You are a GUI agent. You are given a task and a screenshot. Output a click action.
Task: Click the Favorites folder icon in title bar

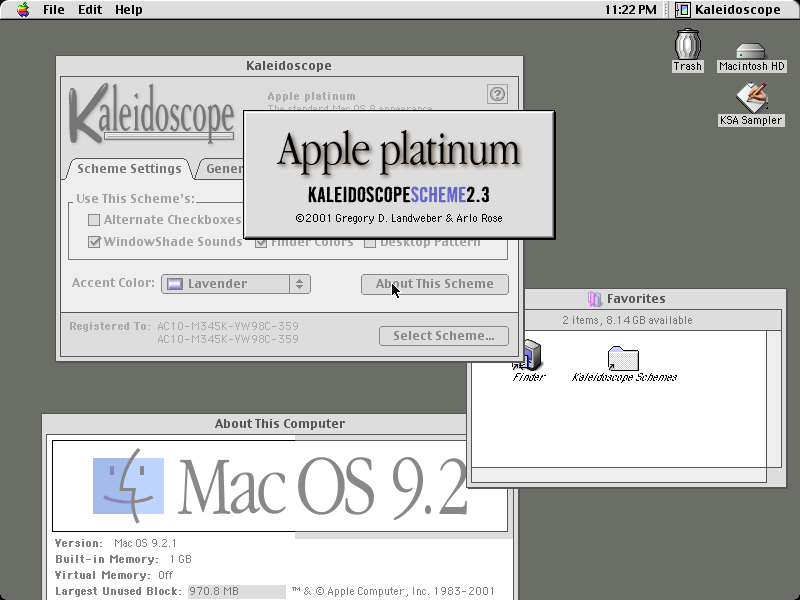coord(594,299)
